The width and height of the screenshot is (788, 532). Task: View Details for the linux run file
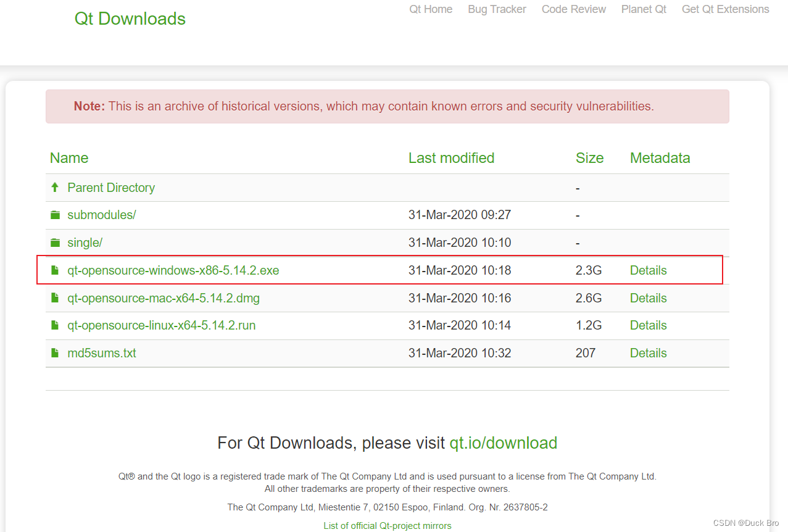pyautogui.click(x=649, y=325)
